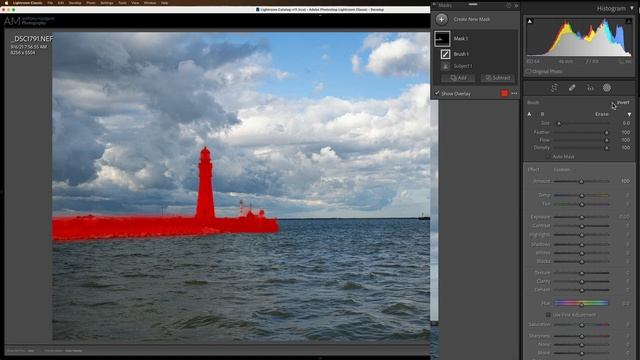Adjust the Blacks slider
The width and height of the screenshot is (640, 360).
coord(581,261)
